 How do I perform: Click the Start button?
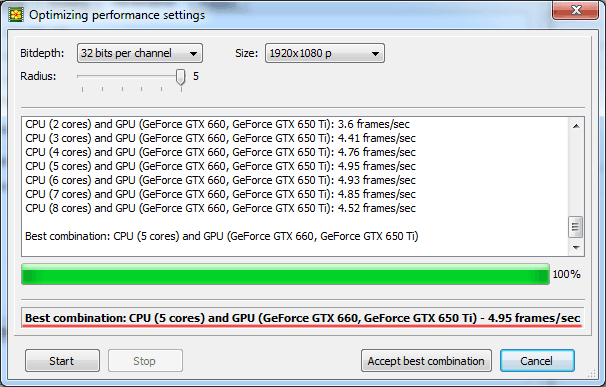point(62,361)
